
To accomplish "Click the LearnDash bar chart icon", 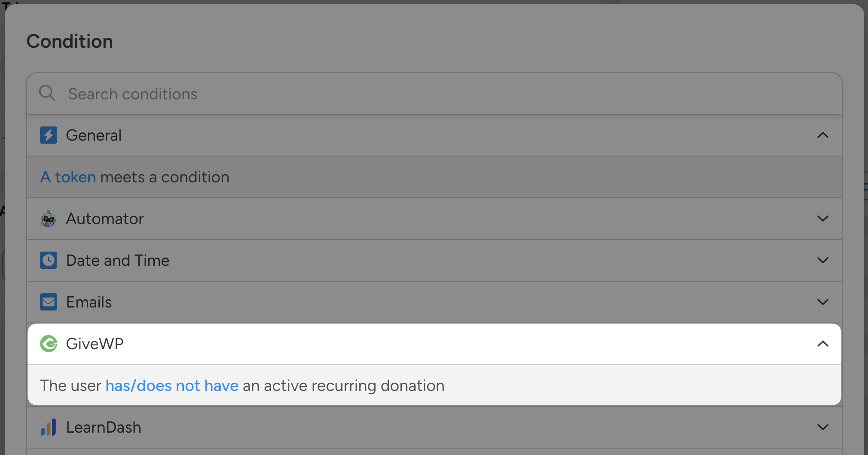I will [x=49, y=427].
